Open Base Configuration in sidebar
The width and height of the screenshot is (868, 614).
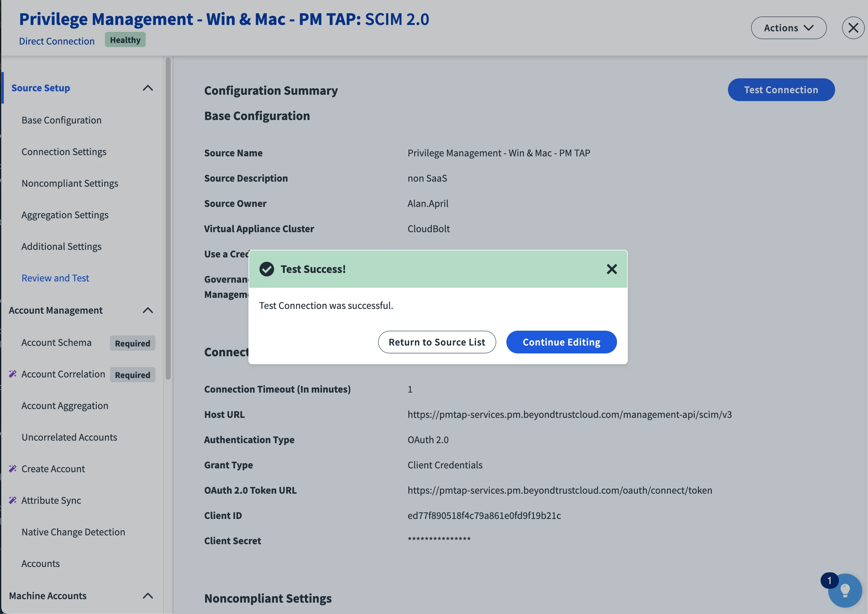pos(61,120)
